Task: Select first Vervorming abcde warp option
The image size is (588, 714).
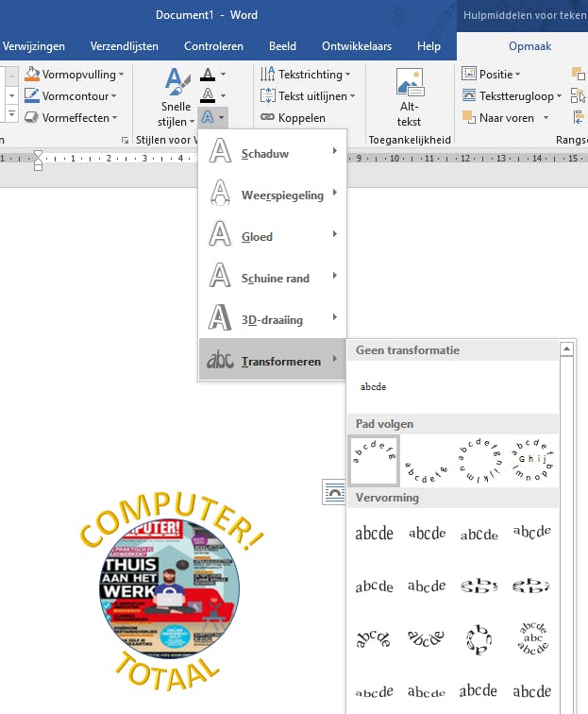Action: 374,534
